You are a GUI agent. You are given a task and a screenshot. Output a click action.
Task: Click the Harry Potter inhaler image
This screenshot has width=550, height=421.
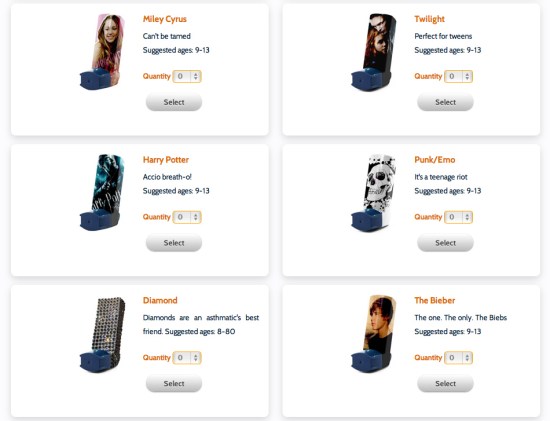point(102,192)
